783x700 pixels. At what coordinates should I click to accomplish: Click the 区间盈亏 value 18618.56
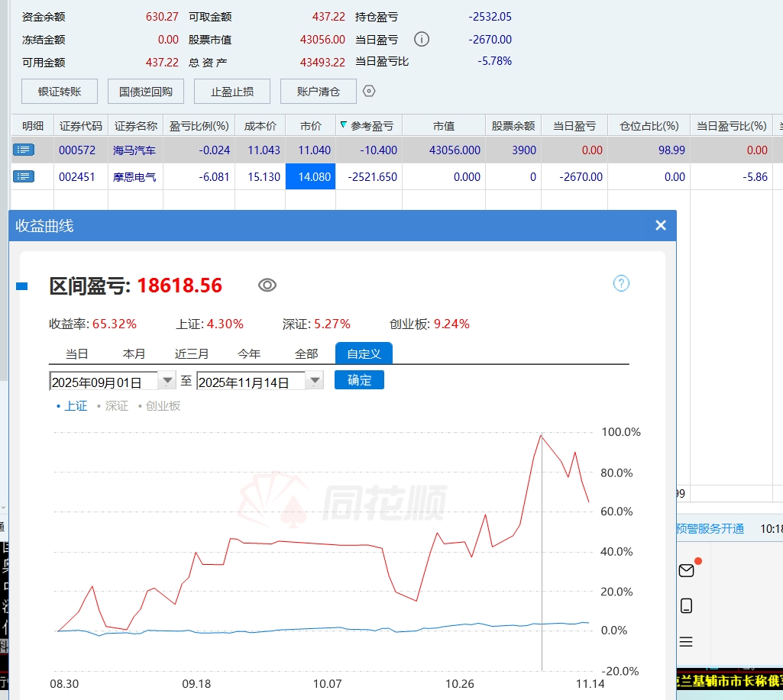click(180, 285)
